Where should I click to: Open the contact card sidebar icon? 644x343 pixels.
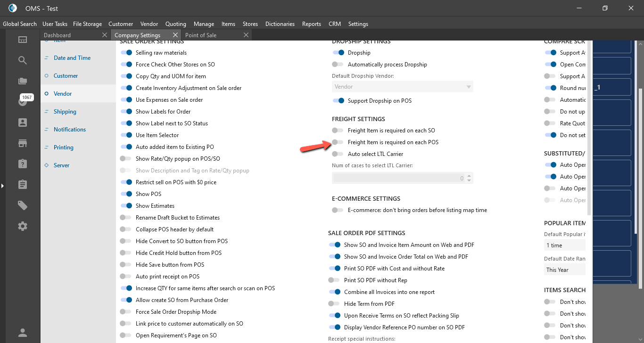23,122
